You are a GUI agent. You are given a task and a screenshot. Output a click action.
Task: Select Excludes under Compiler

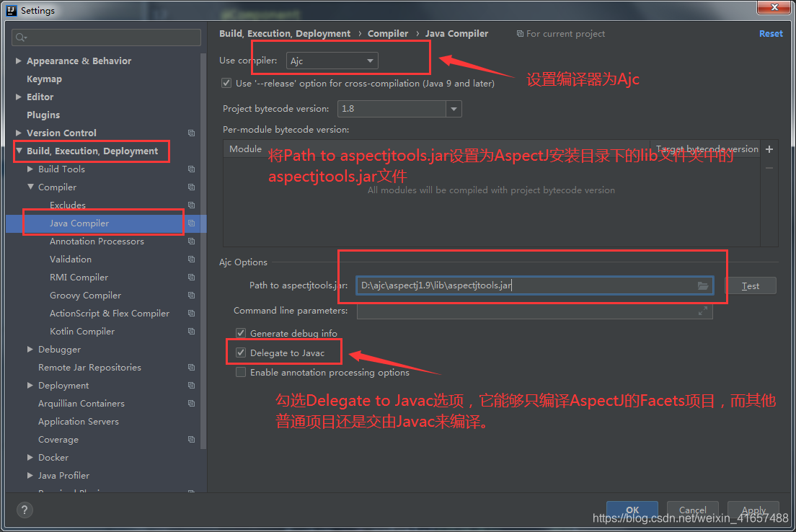click(x=68, y=205)
